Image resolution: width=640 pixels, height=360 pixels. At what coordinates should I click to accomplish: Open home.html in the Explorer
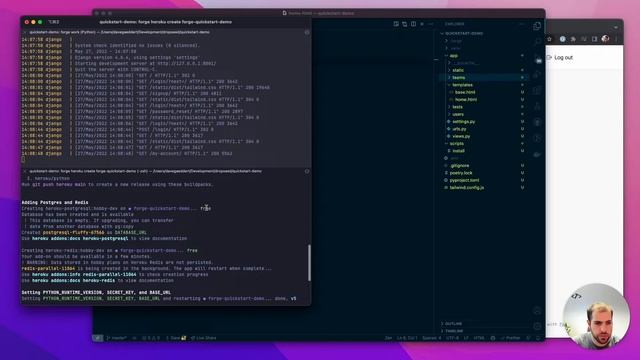coord(466,100)
